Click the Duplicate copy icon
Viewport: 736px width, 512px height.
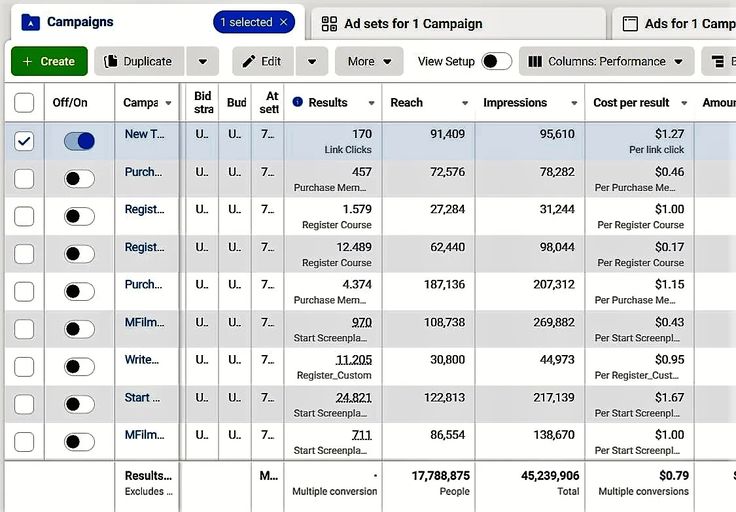click(x=111, y=61)
